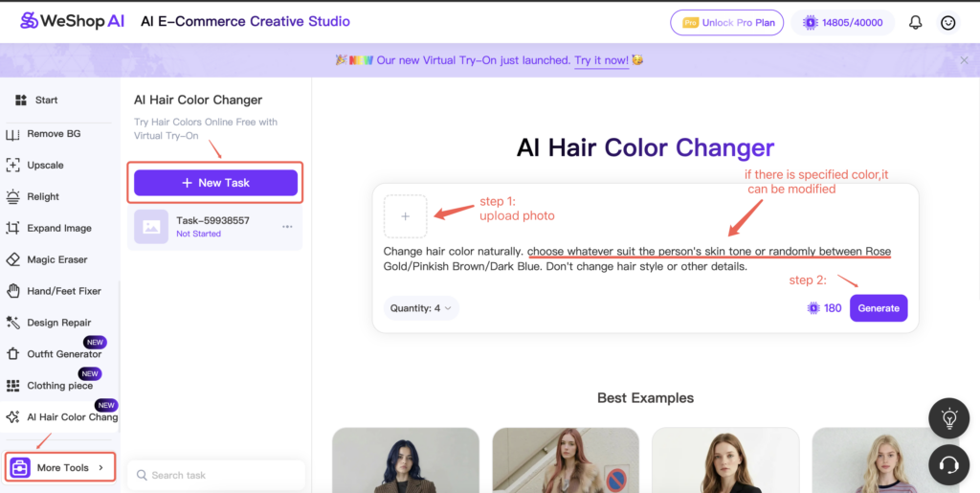
Task: Dismiss the Virtual Try-On banner
Action: point(964,60)
